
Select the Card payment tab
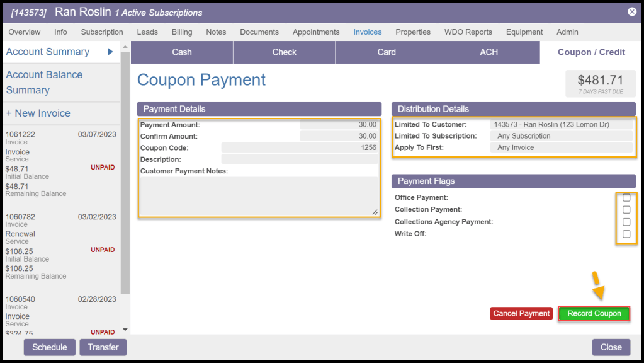[x=387, y=52]
